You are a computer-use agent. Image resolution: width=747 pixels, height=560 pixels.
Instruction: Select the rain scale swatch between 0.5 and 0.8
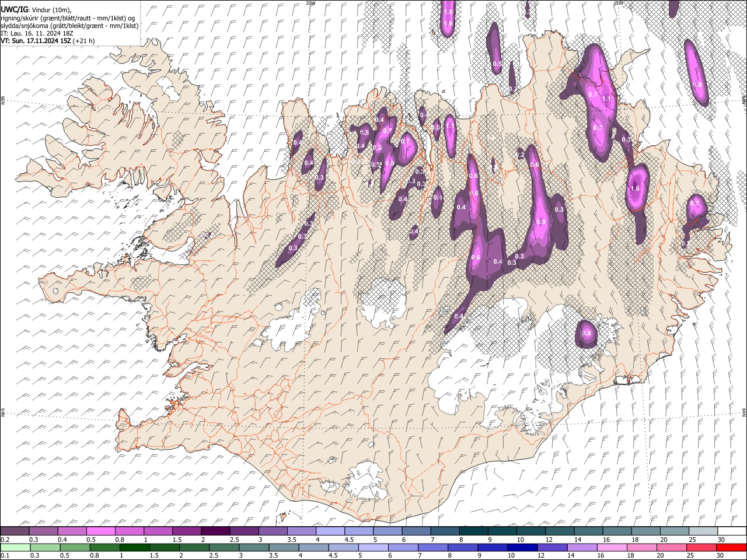(x=75, y=547)
